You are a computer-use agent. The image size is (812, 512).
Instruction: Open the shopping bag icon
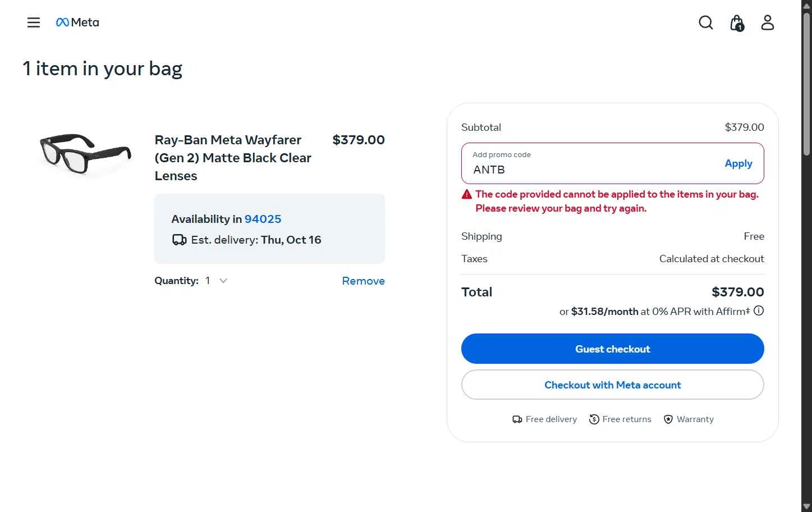[x=737, y=23]
